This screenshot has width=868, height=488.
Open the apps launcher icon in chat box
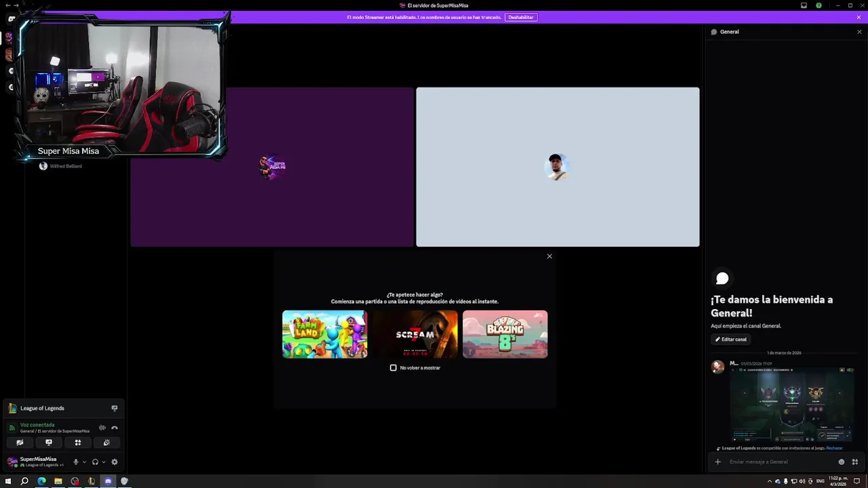point(855,462)
